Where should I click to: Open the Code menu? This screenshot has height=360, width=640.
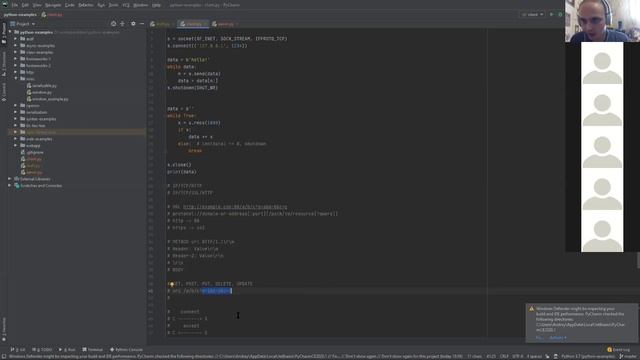[x=70, y=5]
